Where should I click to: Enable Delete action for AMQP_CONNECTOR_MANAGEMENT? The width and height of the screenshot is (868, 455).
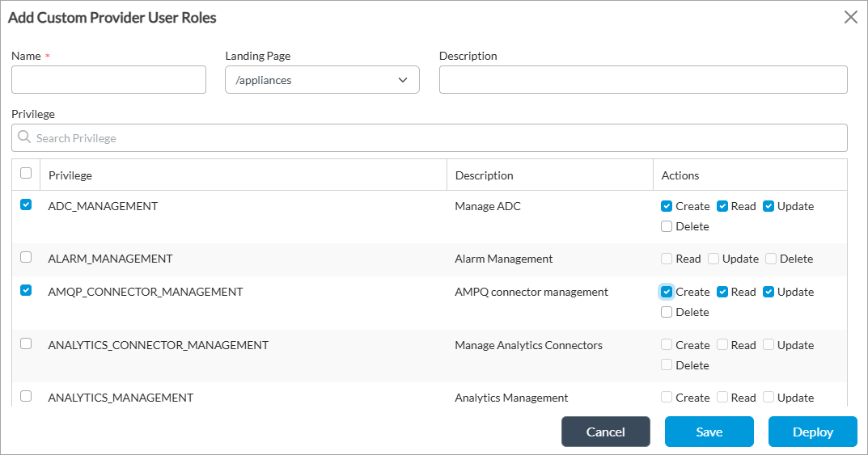coord(667,312)
